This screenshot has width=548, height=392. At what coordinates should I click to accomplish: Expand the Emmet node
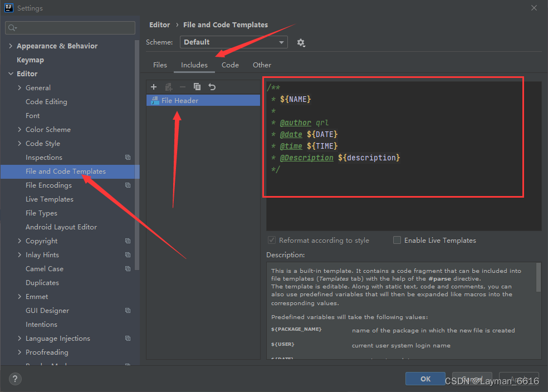tap(19, 297)
